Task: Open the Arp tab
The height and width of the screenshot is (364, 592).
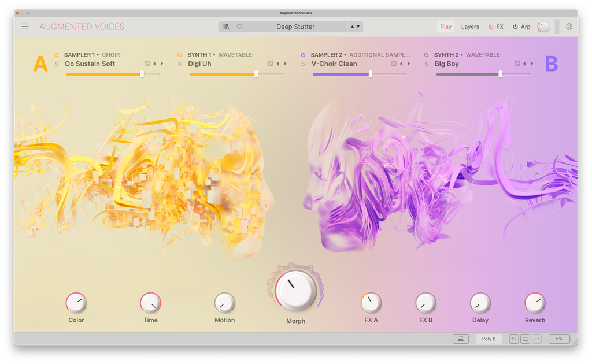Action: (x=526, y=27)
